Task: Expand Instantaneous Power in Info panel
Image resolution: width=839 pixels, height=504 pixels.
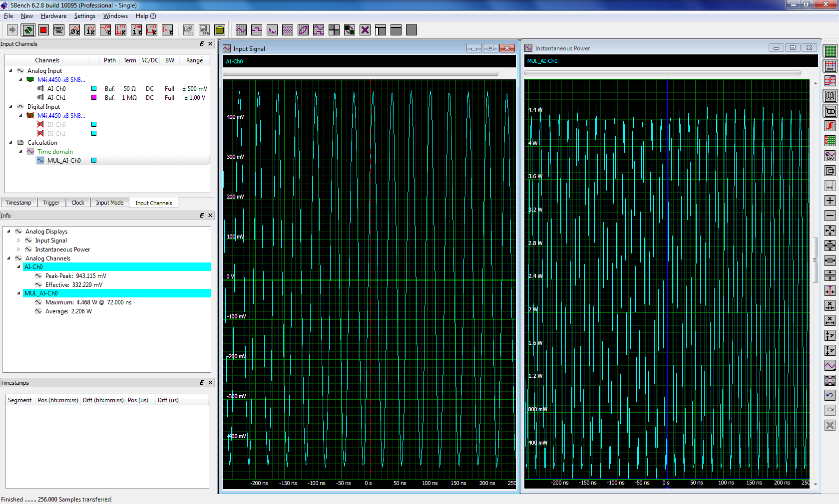Action: [19, 250]
